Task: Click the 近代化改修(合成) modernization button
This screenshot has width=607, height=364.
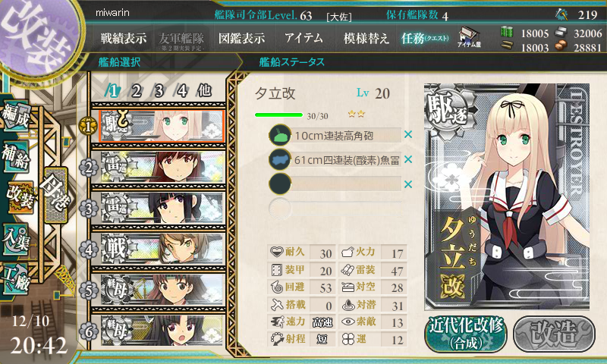Action: [467, 334]
